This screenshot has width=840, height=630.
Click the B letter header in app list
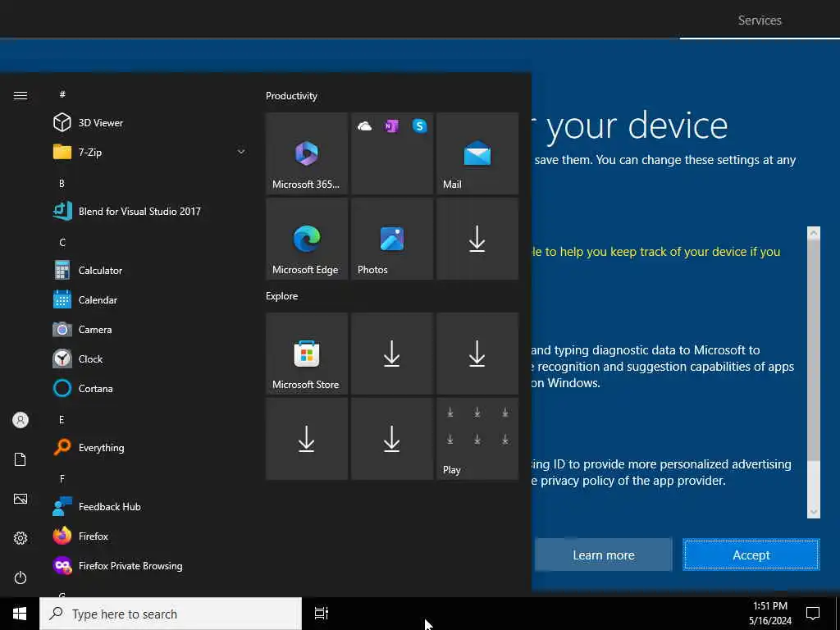[x=62, y=183]
